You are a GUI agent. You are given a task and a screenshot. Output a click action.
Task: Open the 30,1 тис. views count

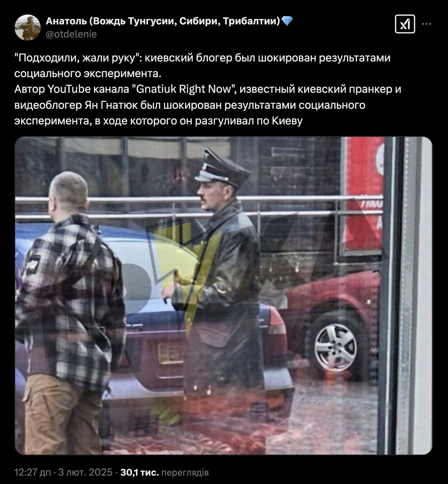point(139,472)
